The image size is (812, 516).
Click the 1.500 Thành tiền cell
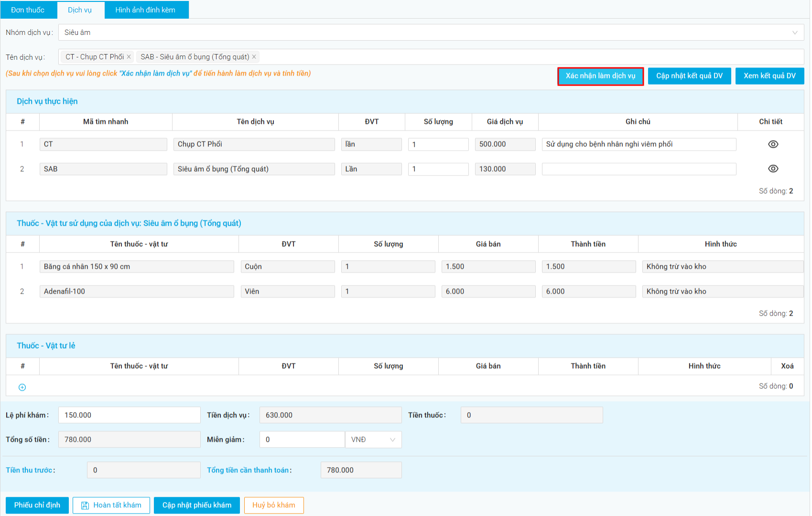[x=589, y=267]
